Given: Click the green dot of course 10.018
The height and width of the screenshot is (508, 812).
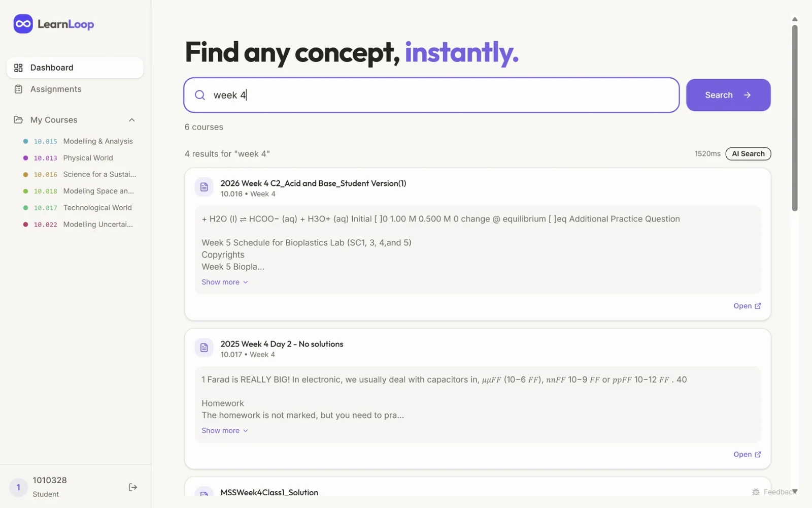Looking at the screenshot, I should coord(25,191).
